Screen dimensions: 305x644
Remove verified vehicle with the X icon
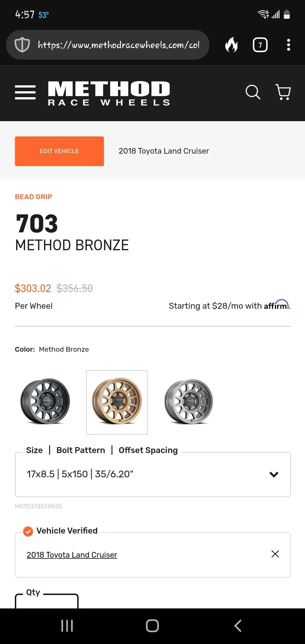[275, 554]
